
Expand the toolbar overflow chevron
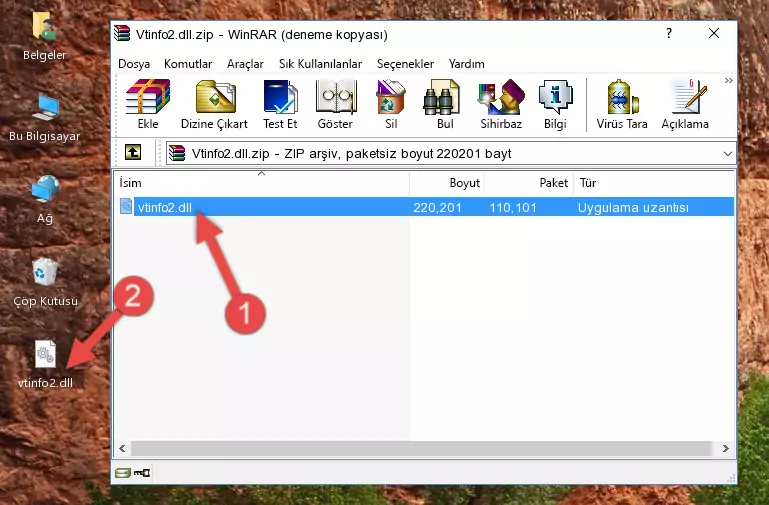(729, 80)
